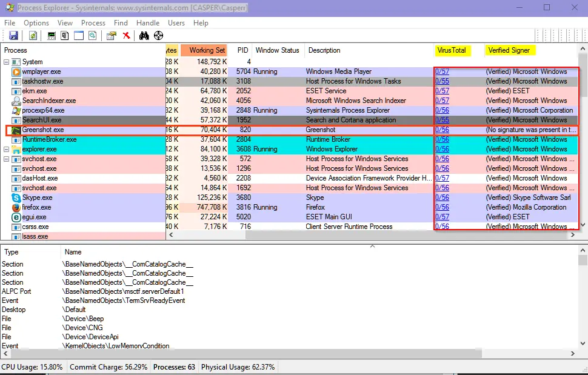Collapse the System process tree node
Image resolution: width=588 pixels, height=375 pixels.
point(7,62)
